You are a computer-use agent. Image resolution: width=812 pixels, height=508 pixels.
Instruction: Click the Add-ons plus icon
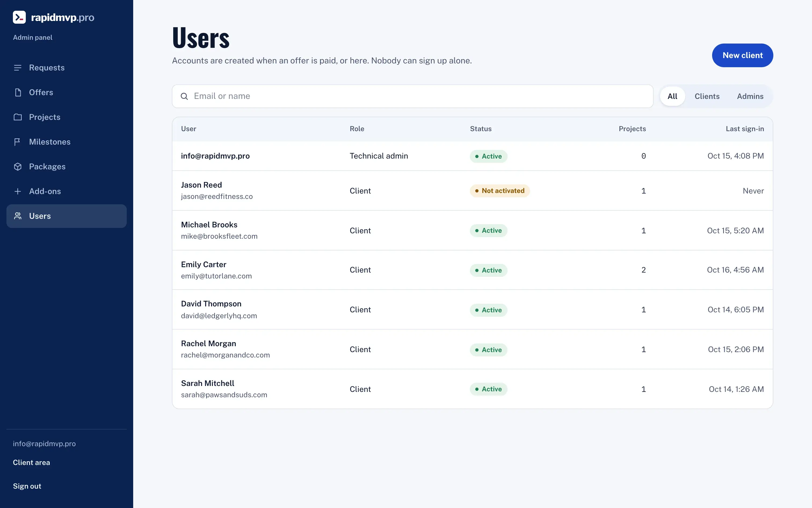[18, 191]
